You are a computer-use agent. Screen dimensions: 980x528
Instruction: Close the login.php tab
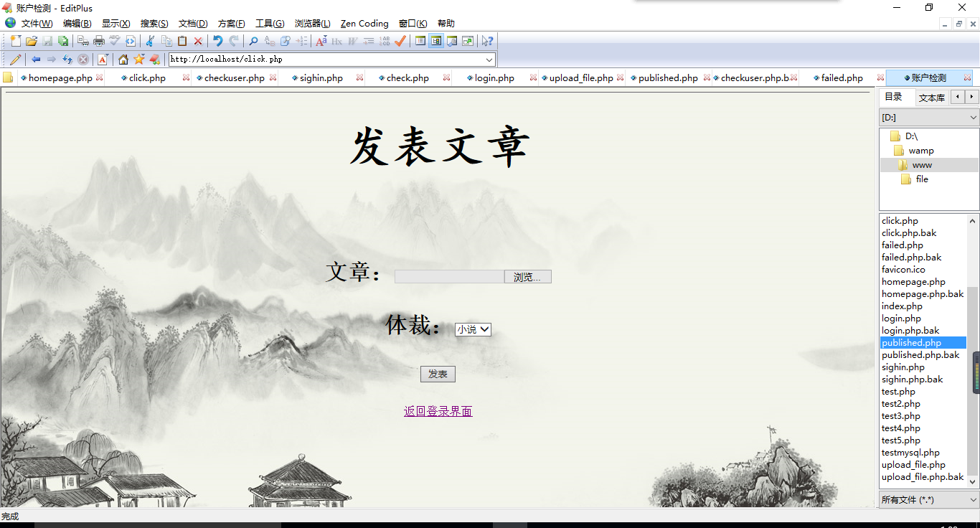tap(533, 77)
